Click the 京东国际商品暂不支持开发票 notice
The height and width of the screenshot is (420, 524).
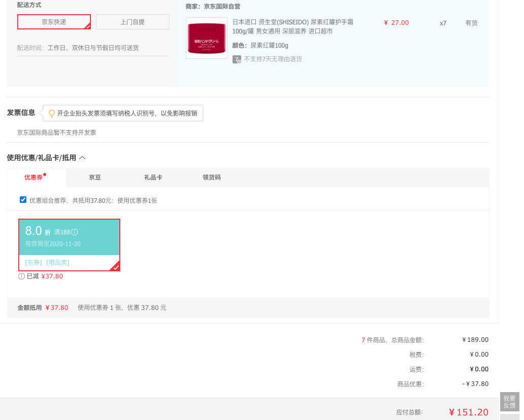click(56, 132)
